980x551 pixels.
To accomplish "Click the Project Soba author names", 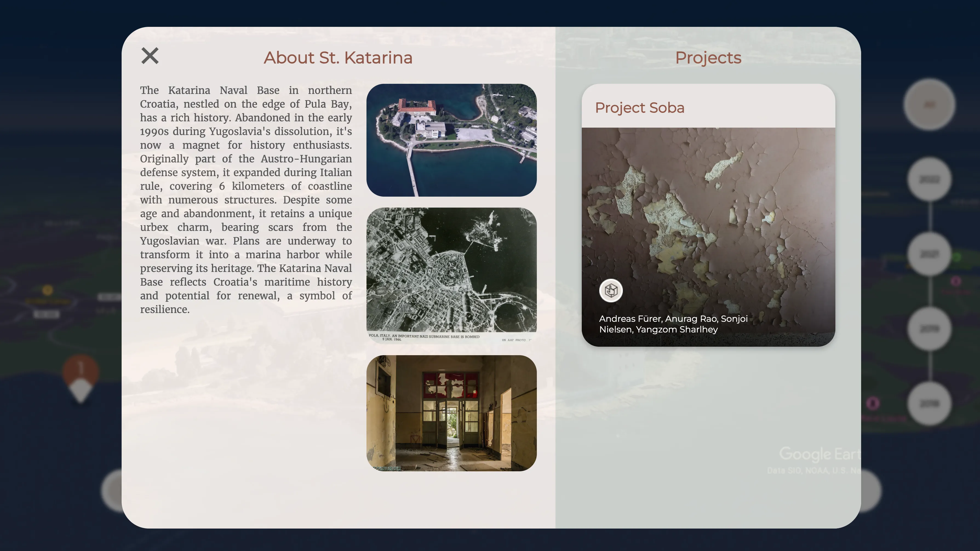I will 673,324.
